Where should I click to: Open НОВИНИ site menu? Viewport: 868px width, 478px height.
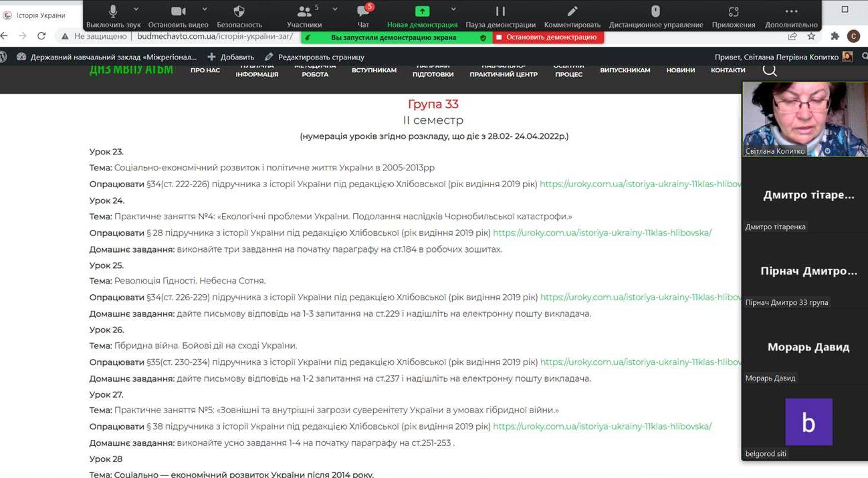click(x=681, y=70)
